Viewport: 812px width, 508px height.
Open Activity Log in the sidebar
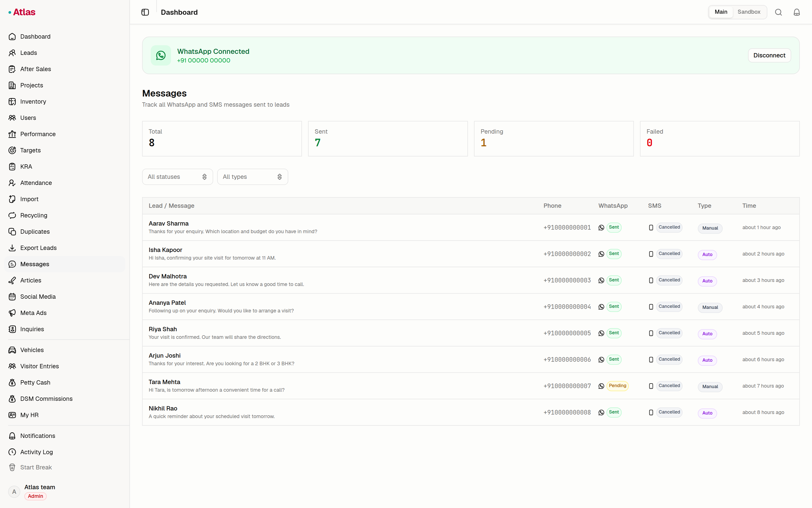tap(65, 452)
